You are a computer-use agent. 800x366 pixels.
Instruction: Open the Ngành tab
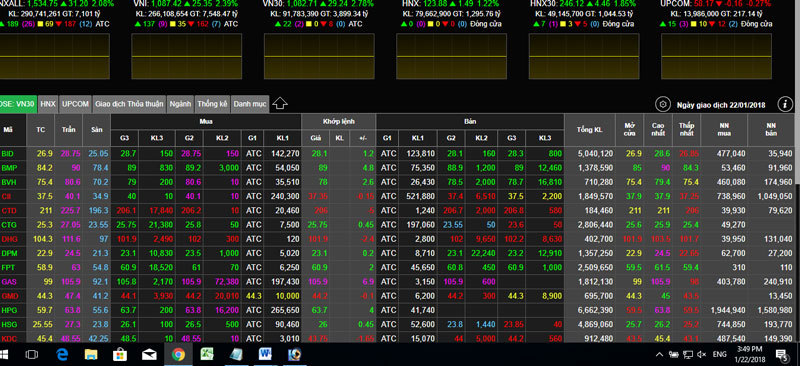click(x=181, y=104)
